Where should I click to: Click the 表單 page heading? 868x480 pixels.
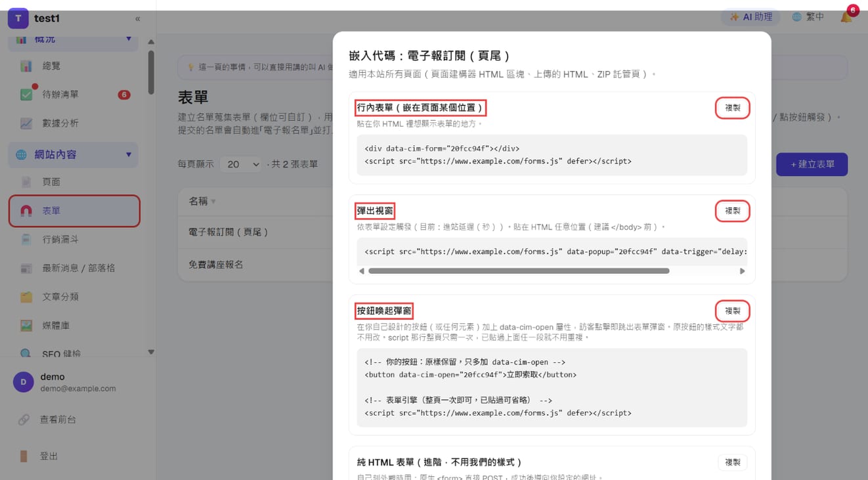193,98
